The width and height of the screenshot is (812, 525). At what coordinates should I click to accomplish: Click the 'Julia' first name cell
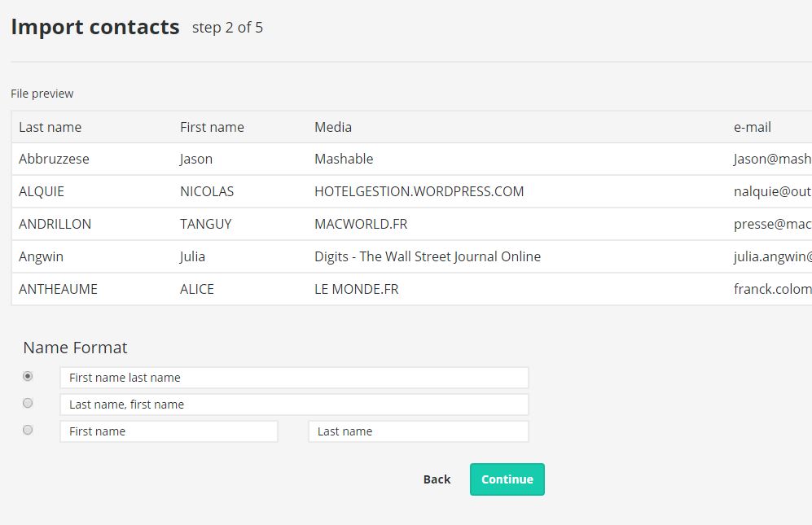click(x=192, y=257)
